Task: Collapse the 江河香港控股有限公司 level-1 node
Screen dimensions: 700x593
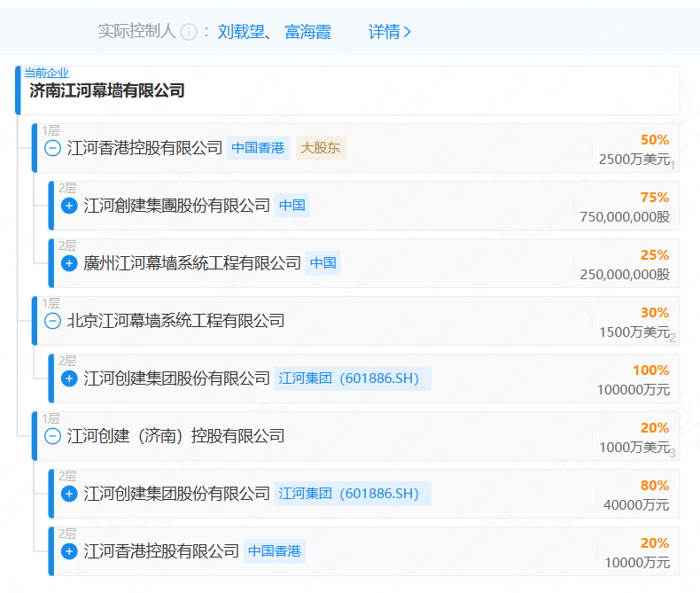Action: [52, 148]
